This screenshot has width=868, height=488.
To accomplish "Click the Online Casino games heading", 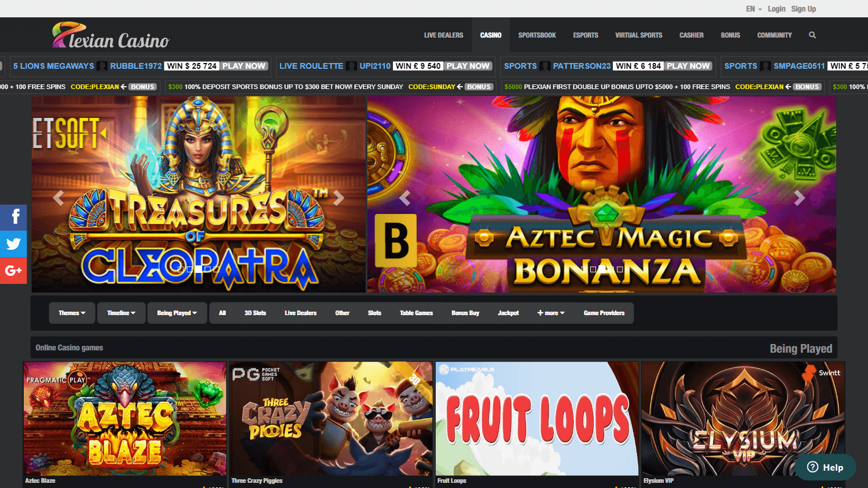I will (69, 347).
